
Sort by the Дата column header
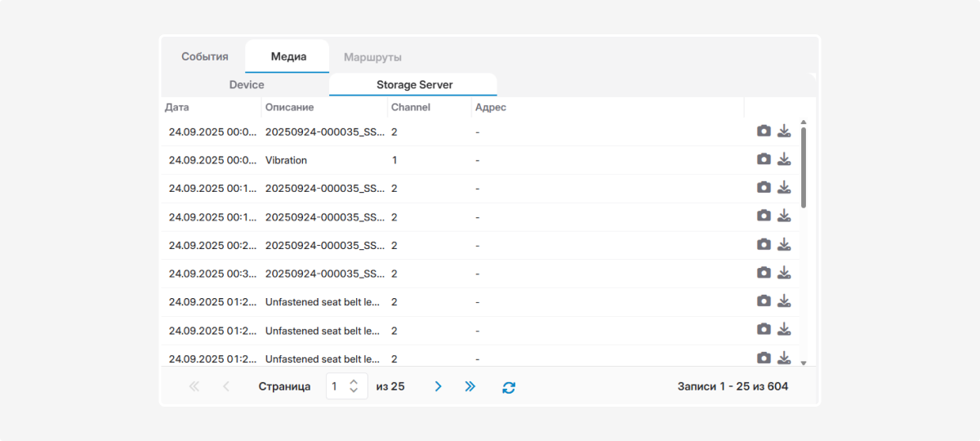pos(176,107)
